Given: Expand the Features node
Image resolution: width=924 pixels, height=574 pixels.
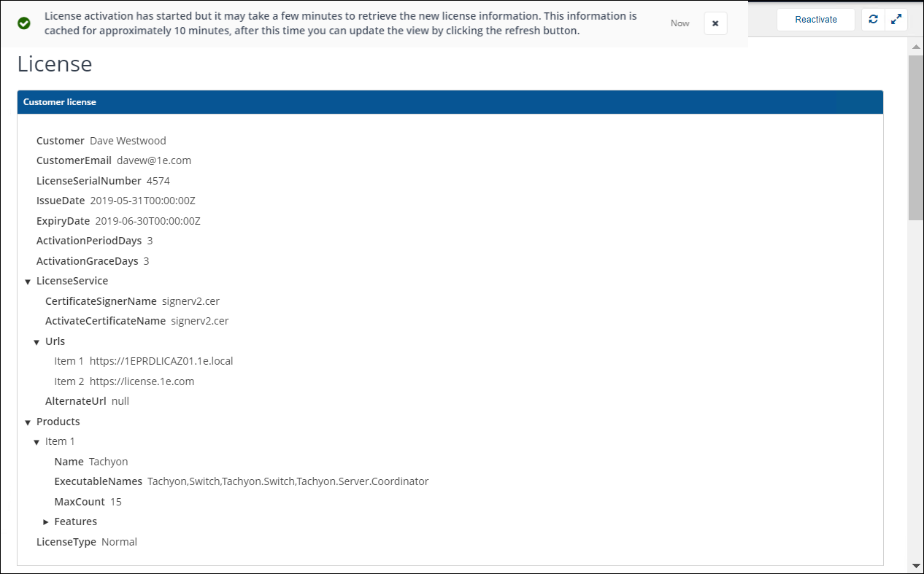Looking at the screenshot, I should tap(45, 522).
